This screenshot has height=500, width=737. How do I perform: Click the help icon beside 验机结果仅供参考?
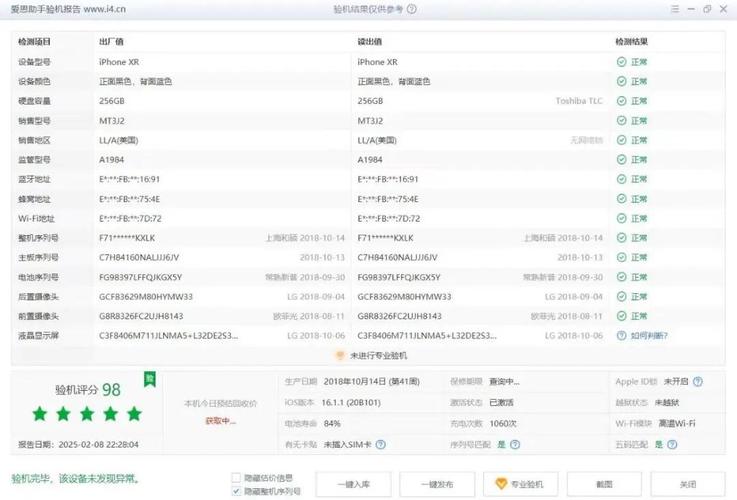pyautogui.click(x=412, y=9)
